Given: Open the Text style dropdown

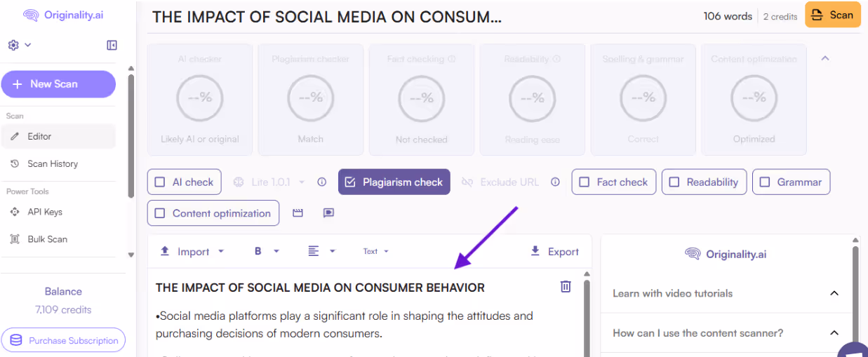Looking at the screenshot, I should (x=375, y=251).
